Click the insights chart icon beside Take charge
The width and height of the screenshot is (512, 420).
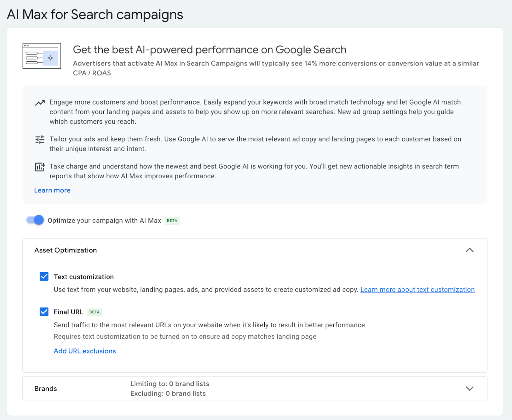tap(40, 167)
